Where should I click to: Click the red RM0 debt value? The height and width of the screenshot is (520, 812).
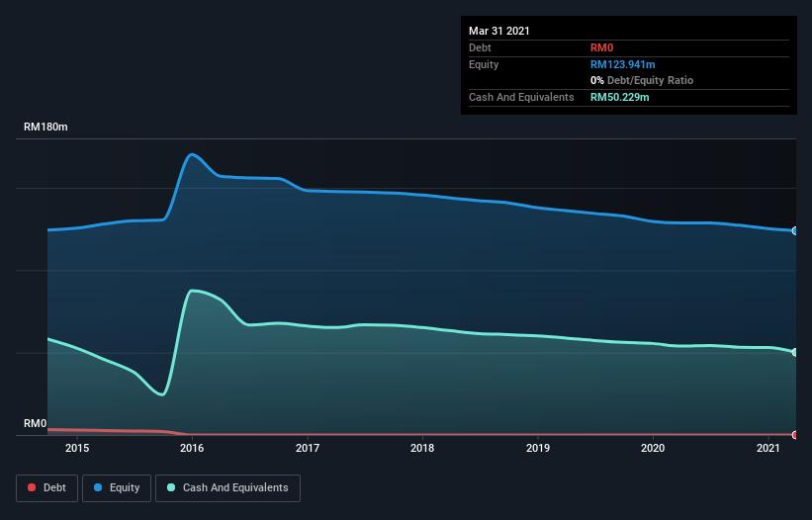tap(601, 47)
